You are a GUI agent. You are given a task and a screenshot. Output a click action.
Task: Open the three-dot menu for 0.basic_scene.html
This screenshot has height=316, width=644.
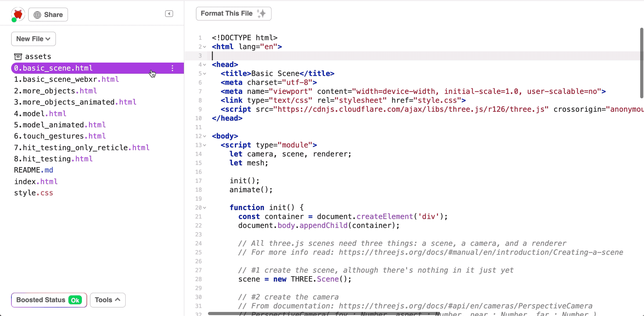click(172, 68)
